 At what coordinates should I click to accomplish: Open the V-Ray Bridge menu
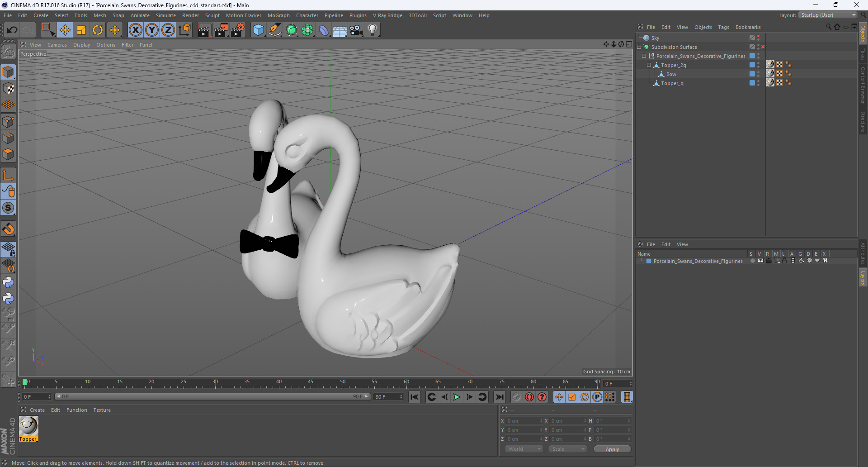[x=387, y=15]
